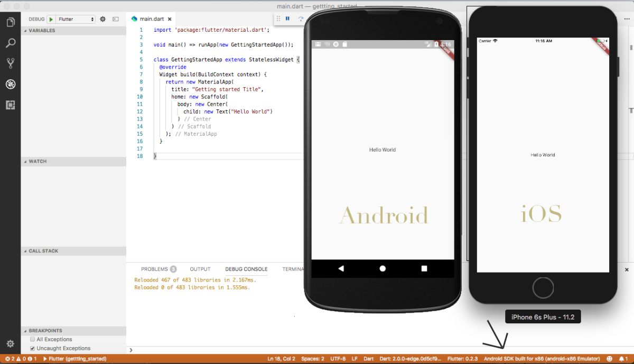Screen dimensions: 634x364
Task: Open the Source Control view
Action: [10, 63]
